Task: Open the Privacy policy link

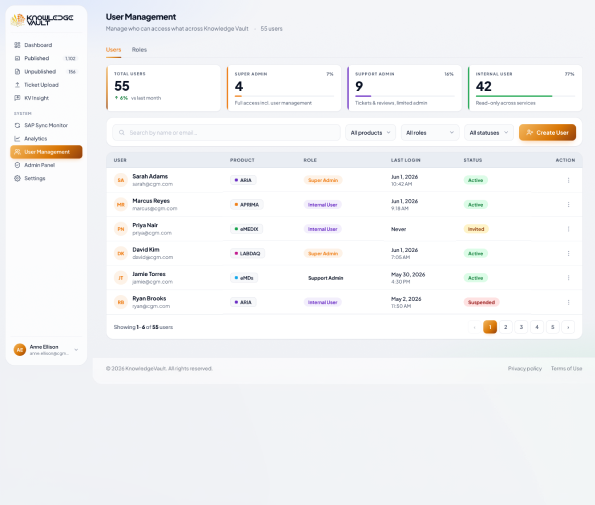Action: pos(525,368)
